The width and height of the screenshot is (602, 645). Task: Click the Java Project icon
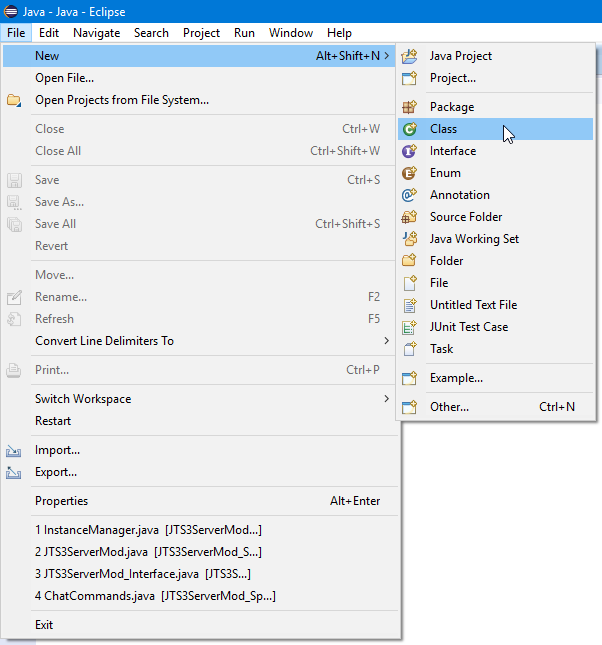click(x=409, y=56)
